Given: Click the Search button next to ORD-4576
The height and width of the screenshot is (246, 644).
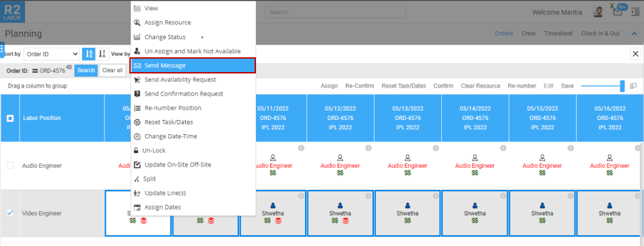Looking at the screenshot, I should (x=86, y=70).
